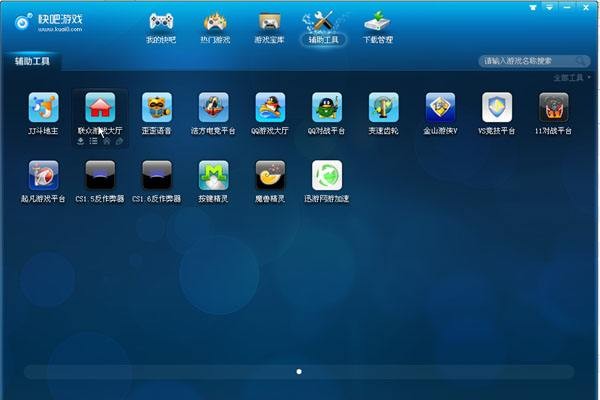Click the 按键精灵 text label
The image size is (600, 400).
coord(213,199)
